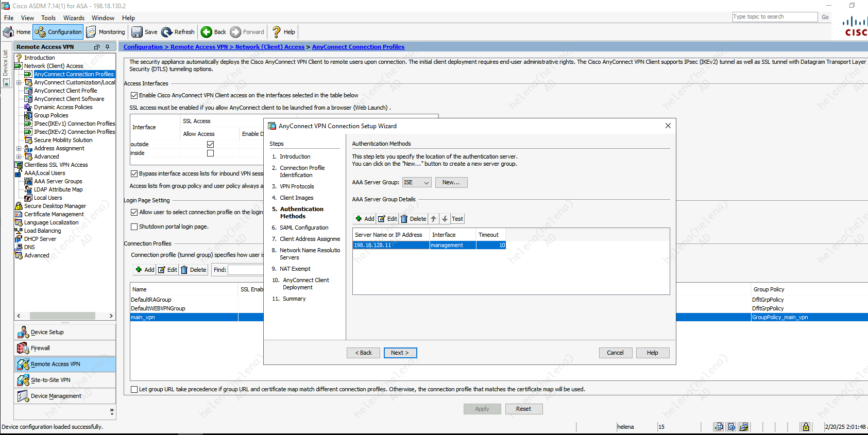Screen dimensions: 868x435
Task: Enable Shutdown portal login page checkbox
Action: pos(134,227)
